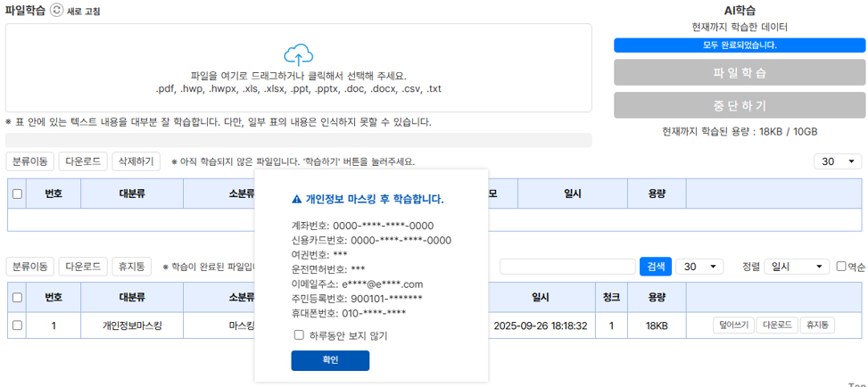Expand the top-right 30 items dropdown

click(837, 161)
